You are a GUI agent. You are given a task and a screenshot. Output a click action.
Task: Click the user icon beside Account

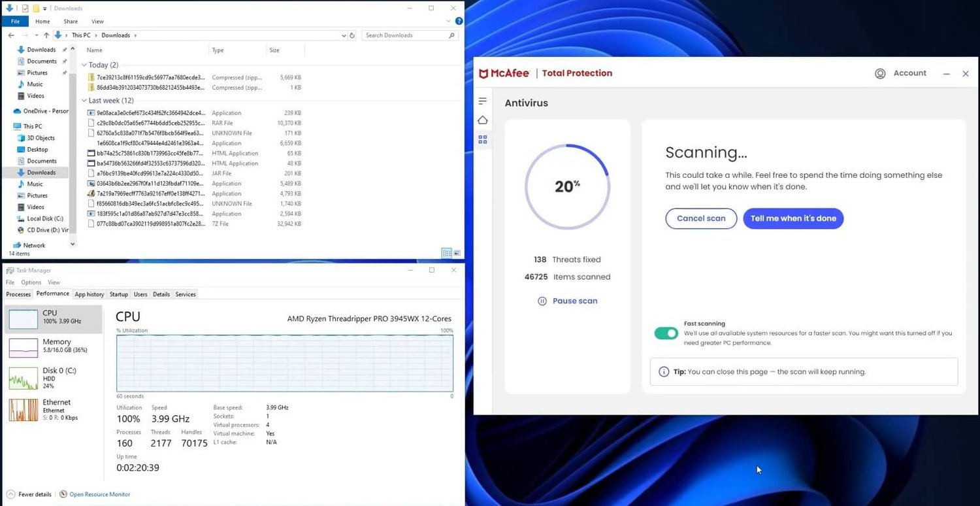click(880, 73)
